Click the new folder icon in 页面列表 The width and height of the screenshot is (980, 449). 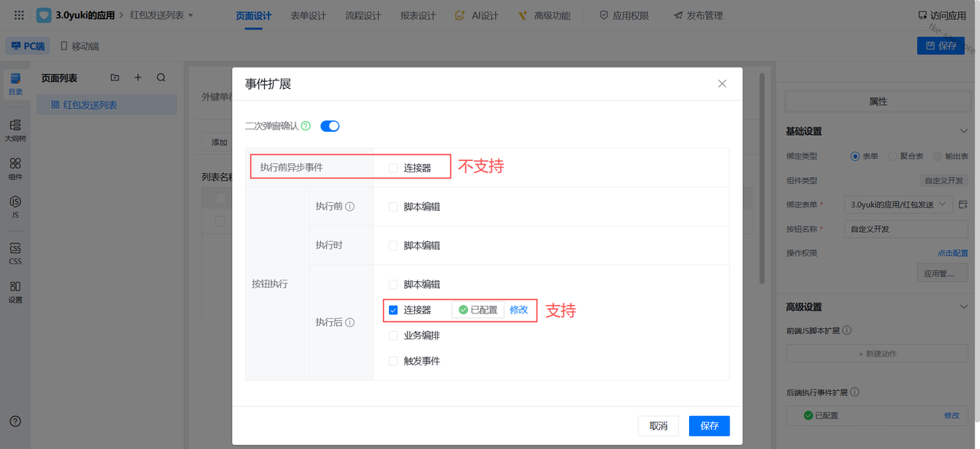click(x=115, y=77)
